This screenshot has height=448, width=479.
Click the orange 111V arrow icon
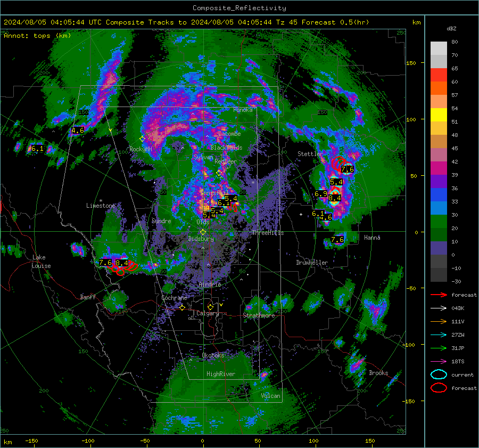point(439,321)
